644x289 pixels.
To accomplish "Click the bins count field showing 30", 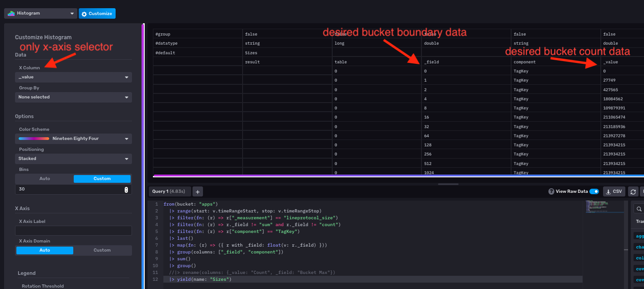I will pyautogui.click(x=73, y=189).
